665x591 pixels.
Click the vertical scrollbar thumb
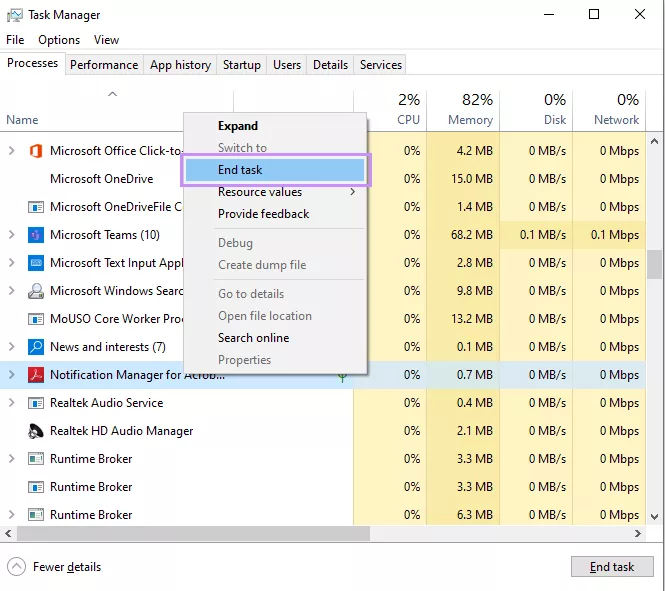pyautogui.click(x=656, y=264)
